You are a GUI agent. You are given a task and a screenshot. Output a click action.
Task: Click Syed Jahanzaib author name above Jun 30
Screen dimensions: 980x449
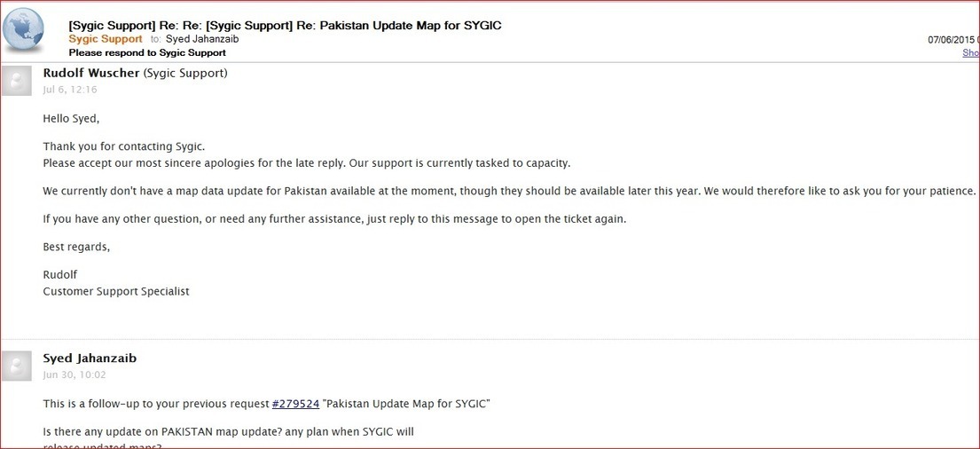[90, 358]
